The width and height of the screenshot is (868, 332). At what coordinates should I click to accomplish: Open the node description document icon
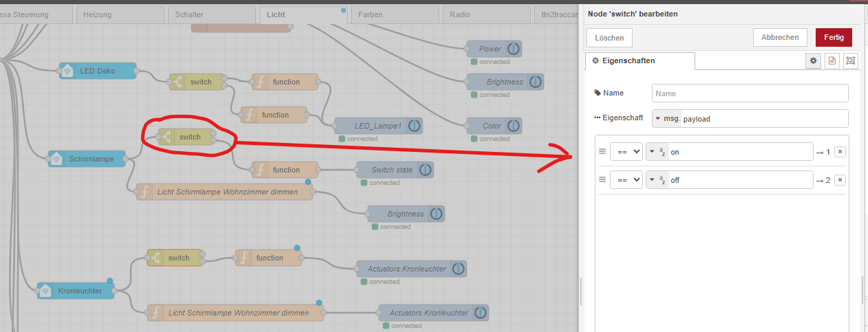click(x=832, y=61)
